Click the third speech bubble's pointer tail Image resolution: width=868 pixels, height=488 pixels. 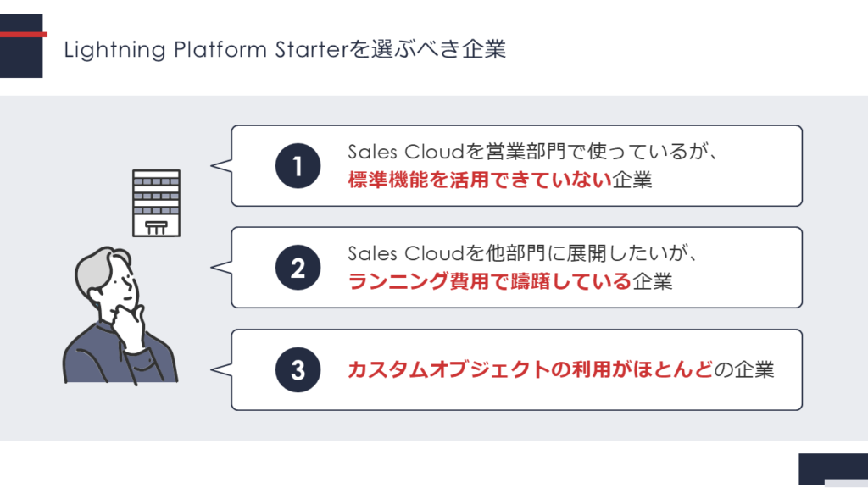coord(221,370)
